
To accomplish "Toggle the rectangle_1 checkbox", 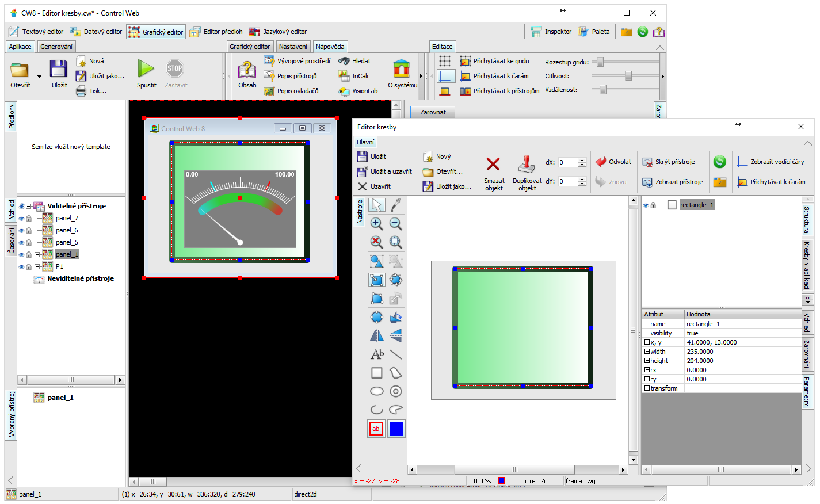I will pos(672,205).
